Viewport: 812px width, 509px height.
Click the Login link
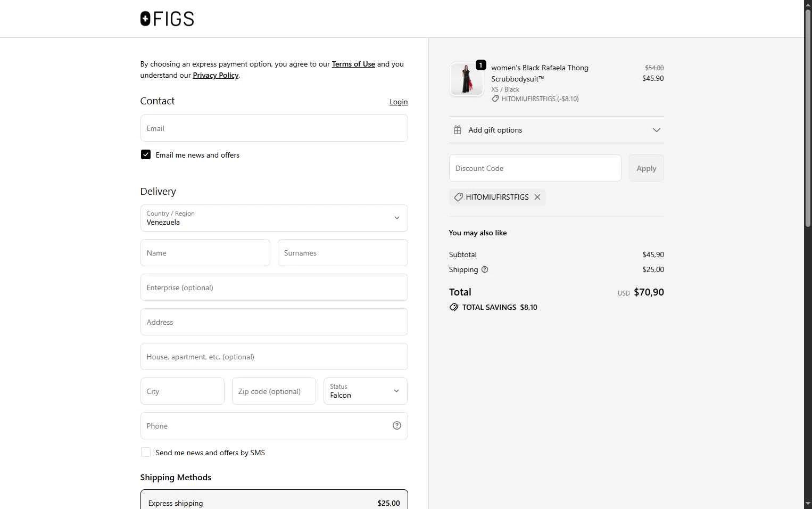[399, 102]
